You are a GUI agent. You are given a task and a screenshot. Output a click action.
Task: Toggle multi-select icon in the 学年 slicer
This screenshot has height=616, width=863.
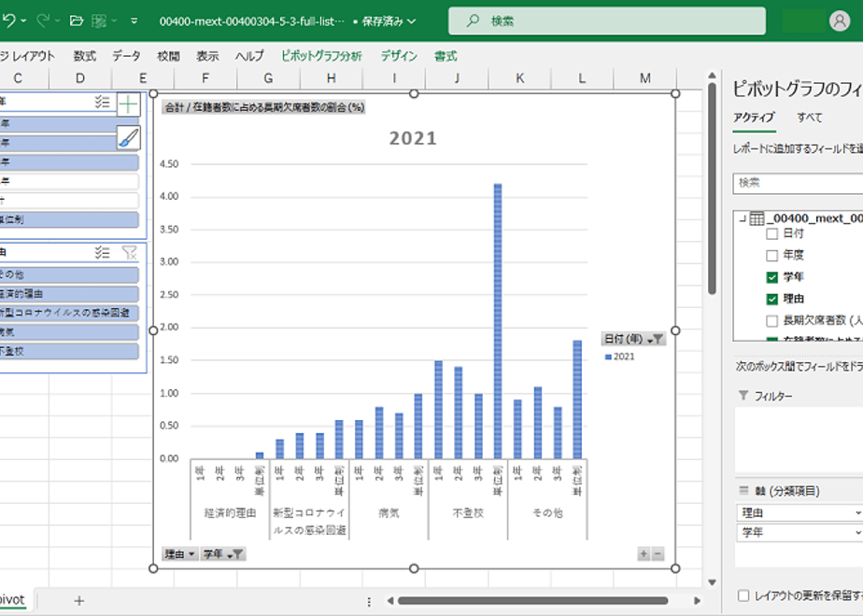pyautogui.click(x=103, y=102)
